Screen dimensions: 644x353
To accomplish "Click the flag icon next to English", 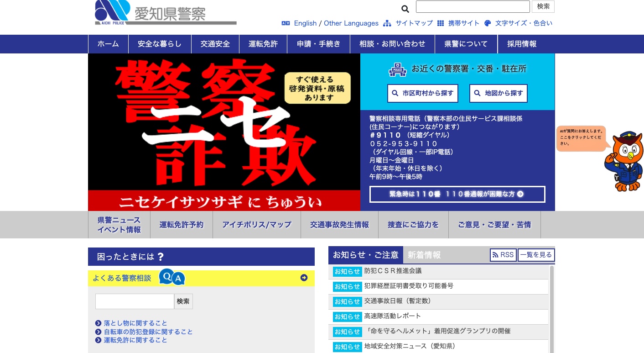I will [286, 23].
